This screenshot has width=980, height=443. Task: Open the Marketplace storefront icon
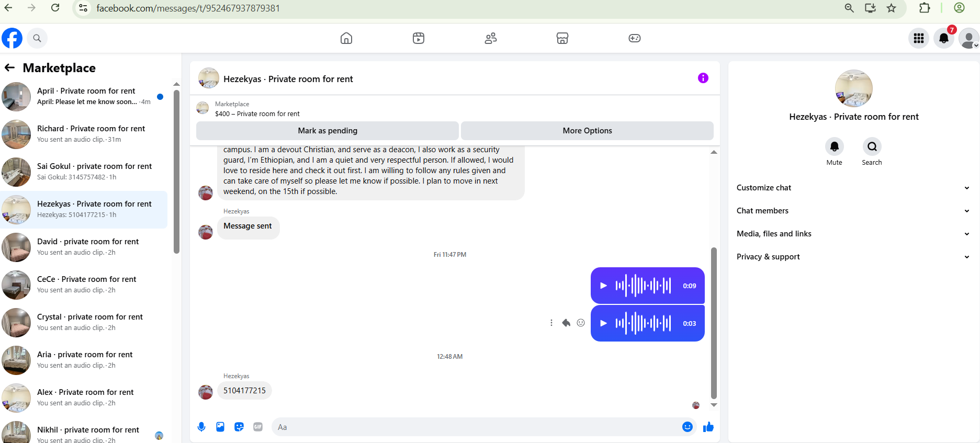pos(562,38)
